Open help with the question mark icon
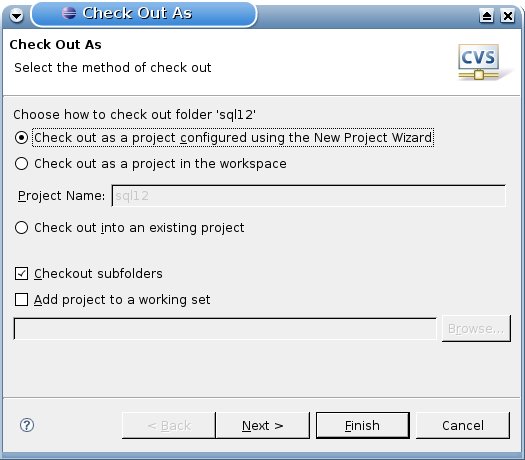 coord(27,425)
